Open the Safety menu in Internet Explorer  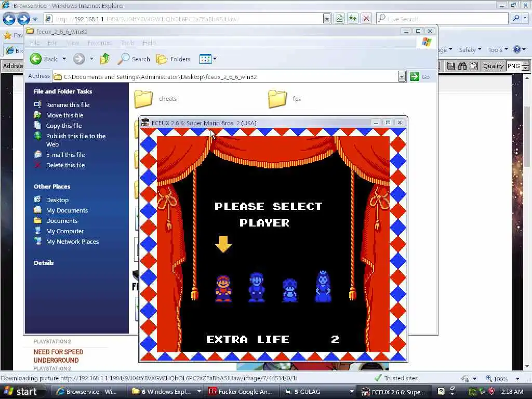(470, 50)
